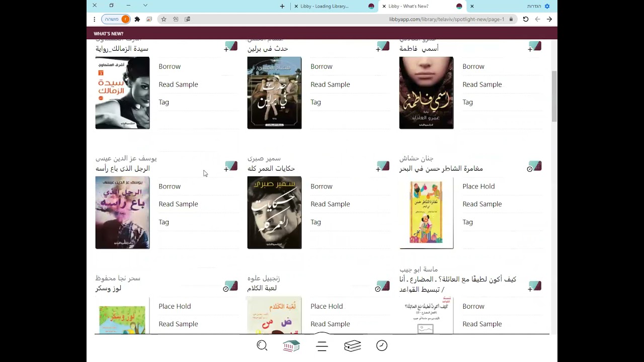
Task: Click the browser arrow pointing right
Action: point(549,19)
